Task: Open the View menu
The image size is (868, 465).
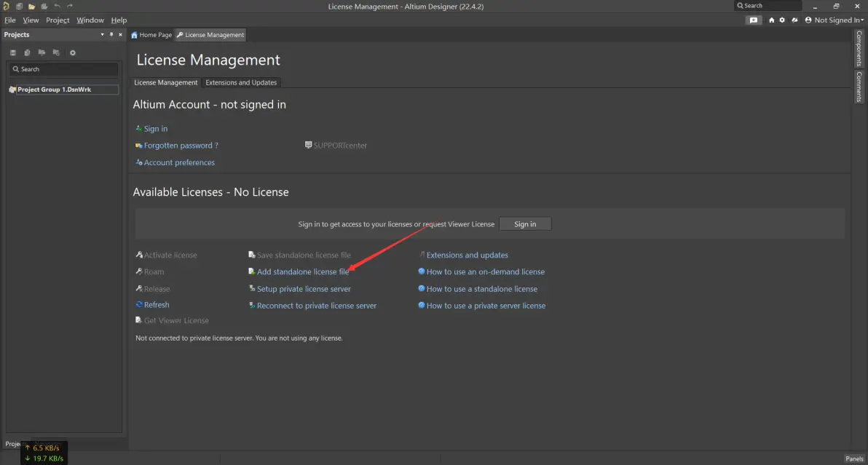Action: coord(31,20)
